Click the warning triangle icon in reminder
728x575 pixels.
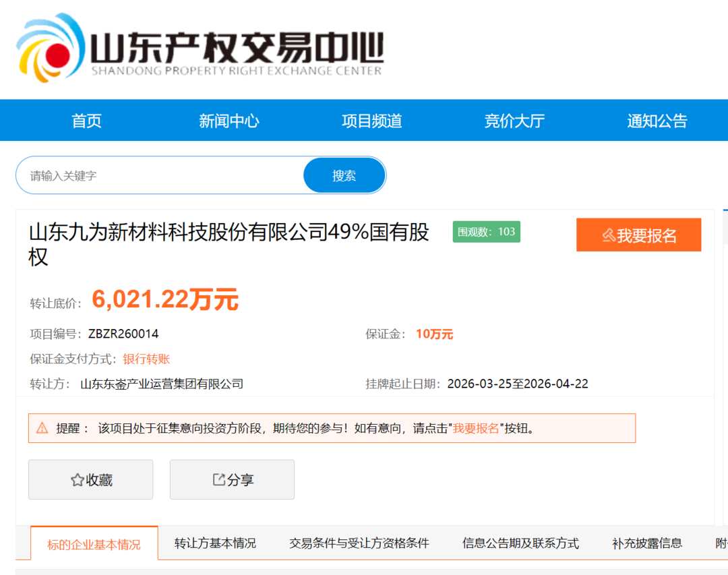pos(42,428)
